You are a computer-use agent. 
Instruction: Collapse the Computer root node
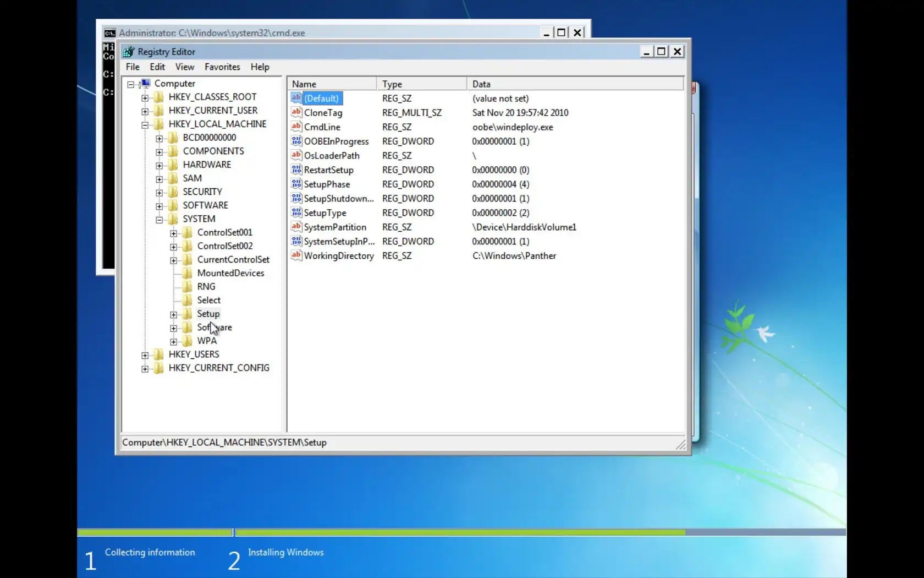click(131, 84)
